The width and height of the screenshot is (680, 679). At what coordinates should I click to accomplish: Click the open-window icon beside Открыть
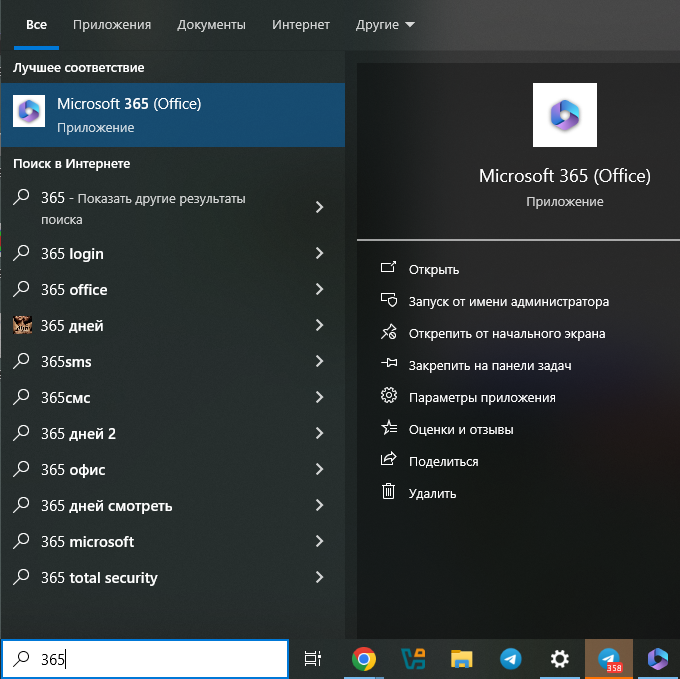tap(389, 267)
